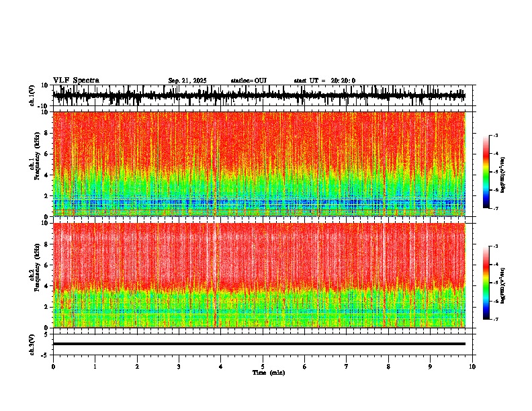
Task: Click the "-3" label on ch.1 color bar
Action: tap(495, 135)
